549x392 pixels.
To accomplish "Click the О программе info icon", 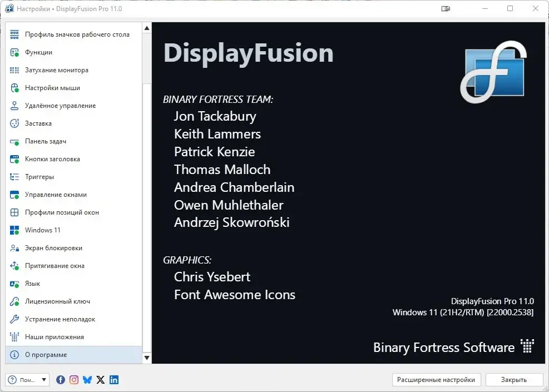I will point(14,355).
